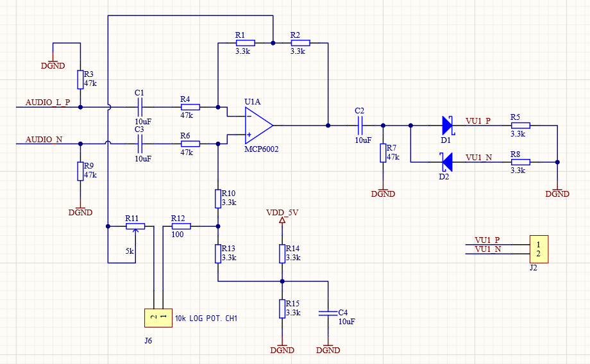Click the VU1_P net label near D1
The image size is (590, 364).
[478, 120]
